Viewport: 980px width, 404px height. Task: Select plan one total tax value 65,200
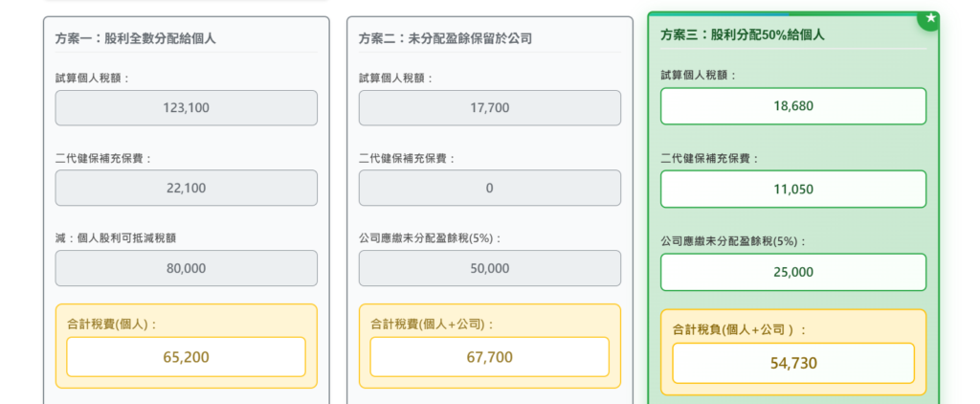[187, 357]
